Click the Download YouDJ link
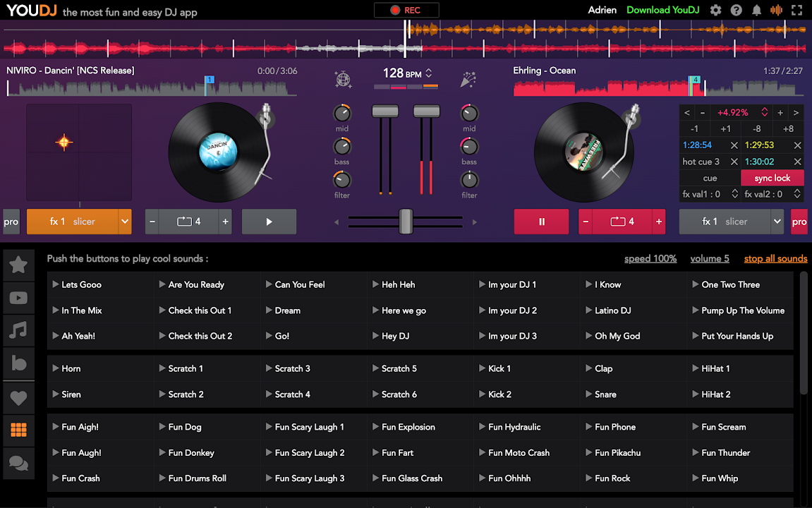 pos(663,10)
